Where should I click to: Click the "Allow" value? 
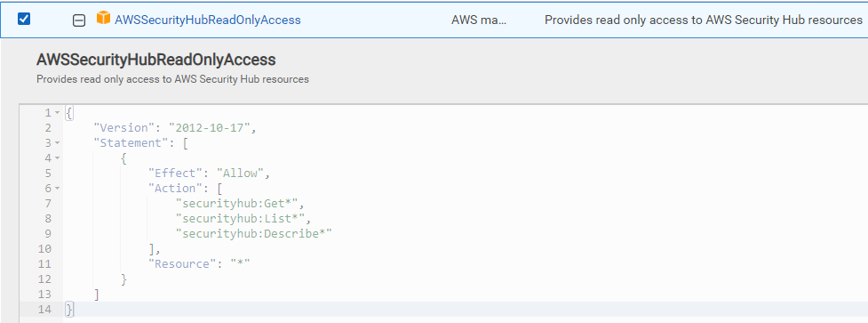coord(240,174)
